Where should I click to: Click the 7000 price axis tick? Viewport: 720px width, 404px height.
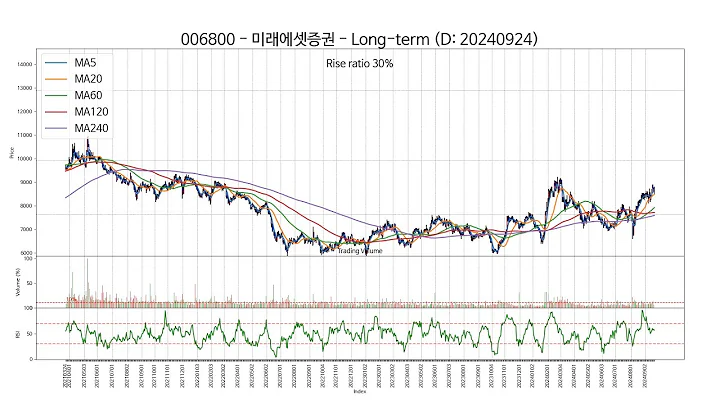click(x=26, y=230)
